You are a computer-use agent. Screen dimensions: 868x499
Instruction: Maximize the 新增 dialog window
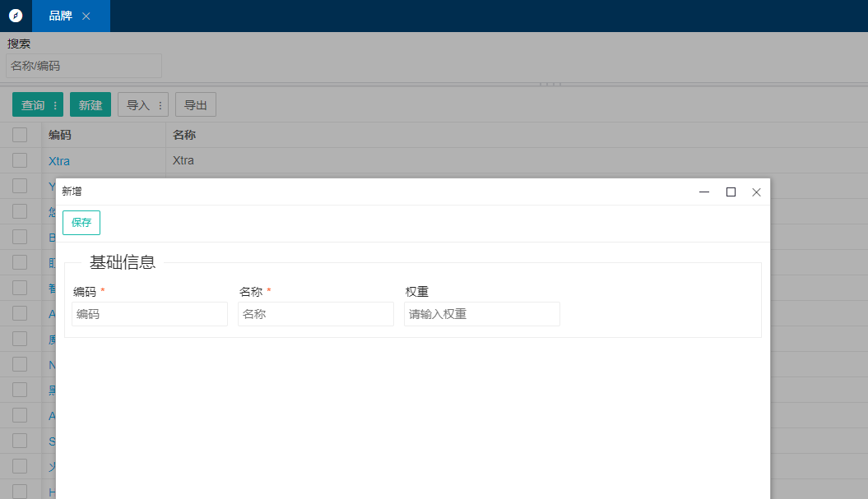coord(731,192)
